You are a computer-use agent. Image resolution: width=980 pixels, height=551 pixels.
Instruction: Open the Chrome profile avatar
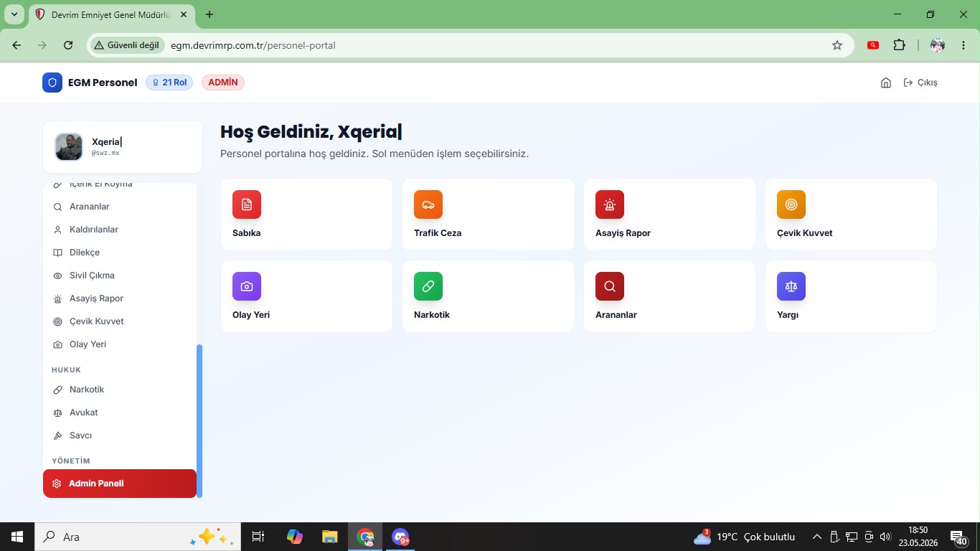pos(938,45)
